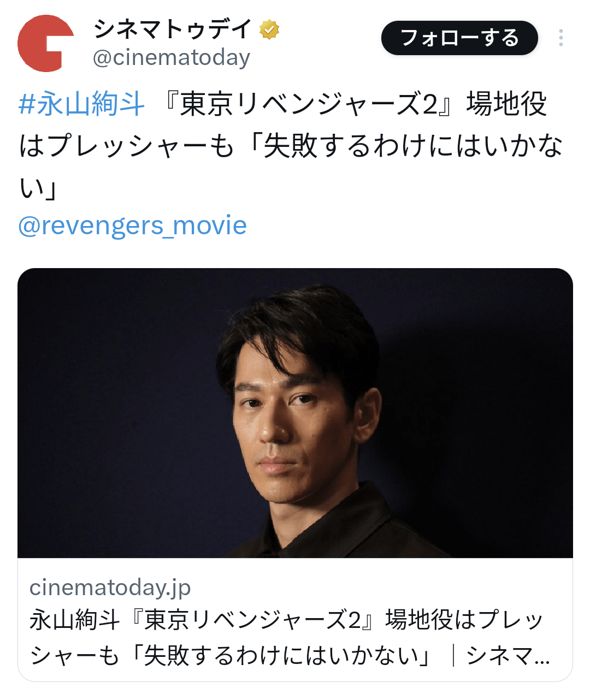Open the シネマトゥデイ display name
Screen dimensions: 590x700
(173, 29)
